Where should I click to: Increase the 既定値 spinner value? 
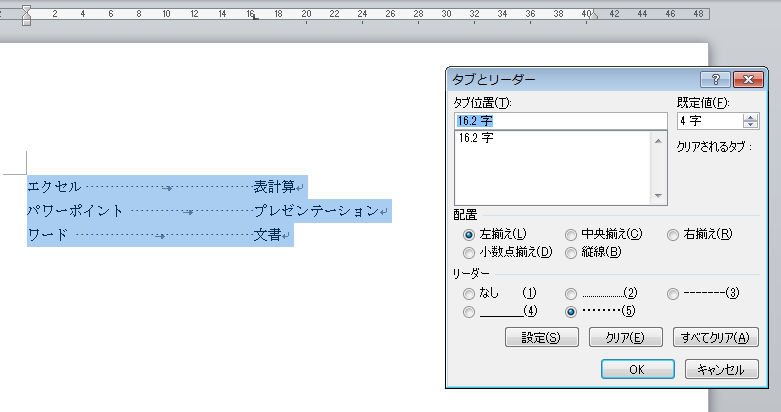[x=750, y=118]
